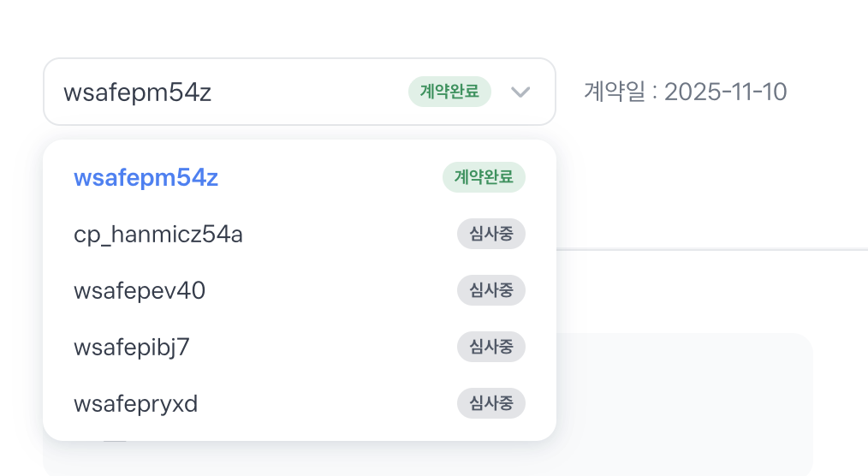Click the 계약완료 badge in the selector box
This screenshot has width=868, height=476.
click(449, 92)
